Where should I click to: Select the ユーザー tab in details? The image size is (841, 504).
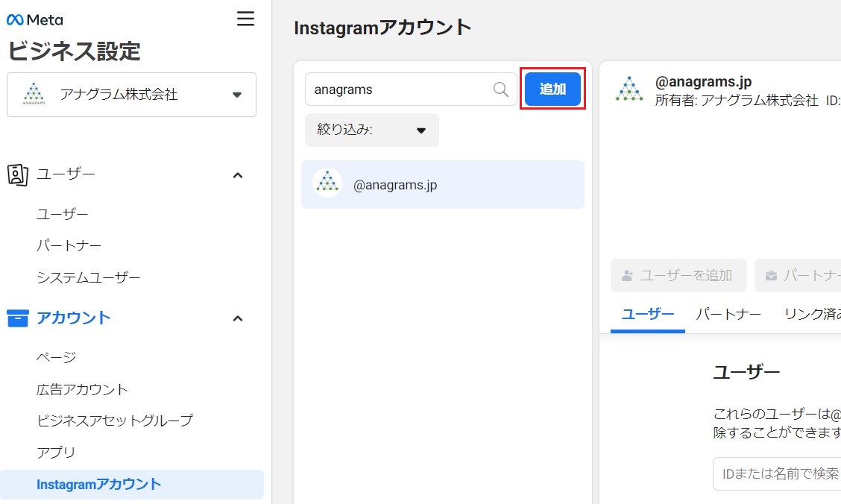click(647, 315)
